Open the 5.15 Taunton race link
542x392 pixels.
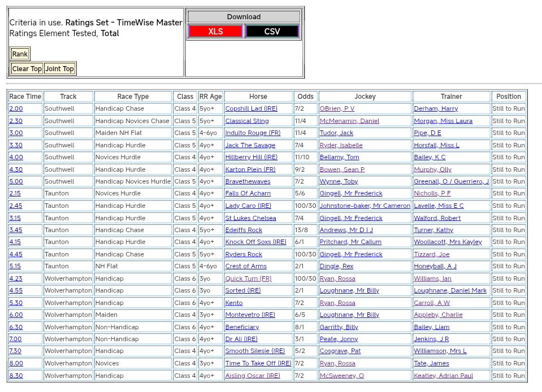16,266
